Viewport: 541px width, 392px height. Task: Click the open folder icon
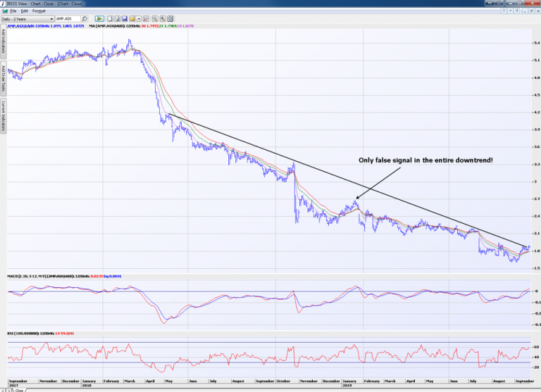click(132, 18)
